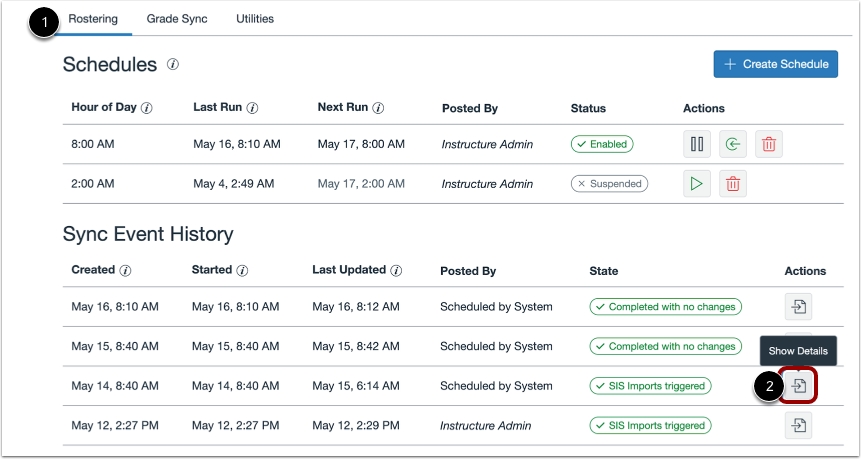Screen dimensions: 861x459
Task: Switch to the Grade Sync tab
Action: click(177, 19)
